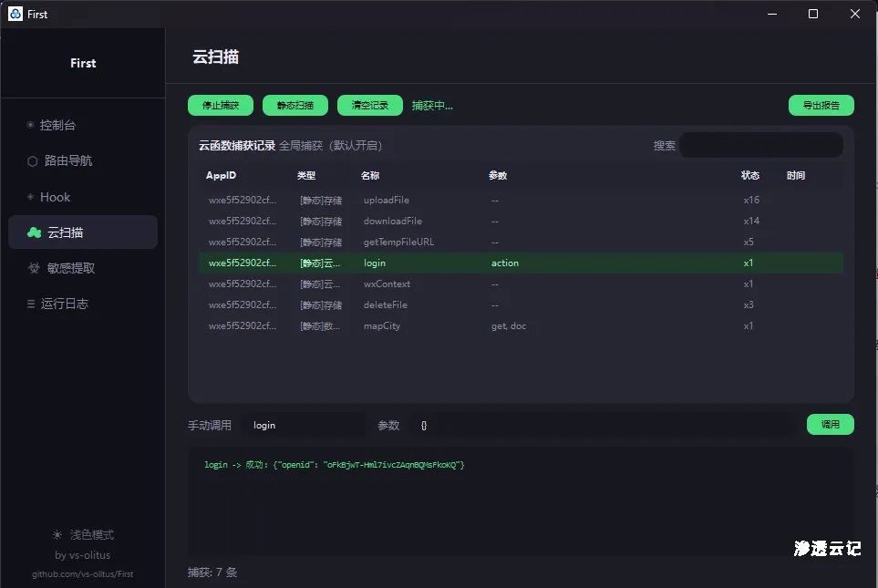The width and height of the screenshot is (878, 588).
Task: Click the diamond icon beside Hook
Action: pos(31,197)
